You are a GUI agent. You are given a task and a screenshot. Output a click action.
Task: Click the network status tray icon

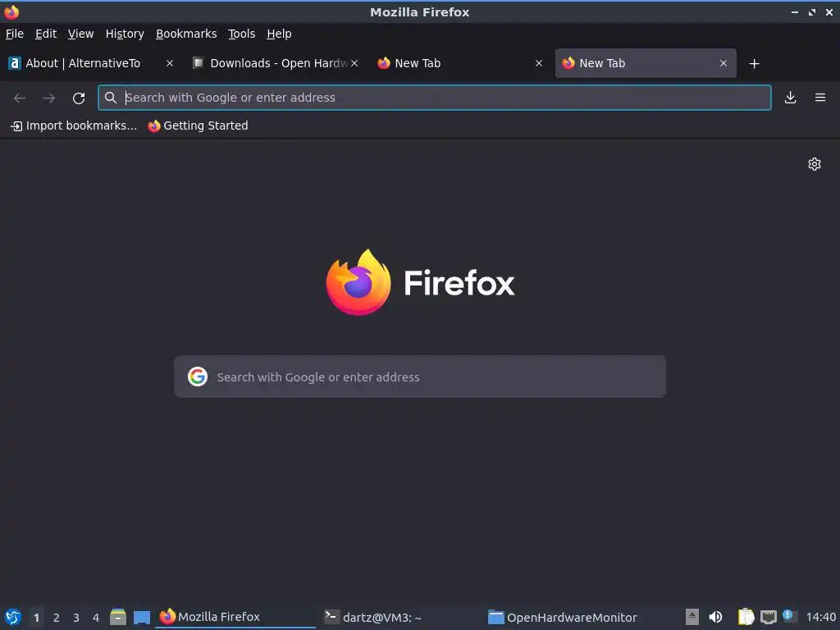tap(768, 617)
